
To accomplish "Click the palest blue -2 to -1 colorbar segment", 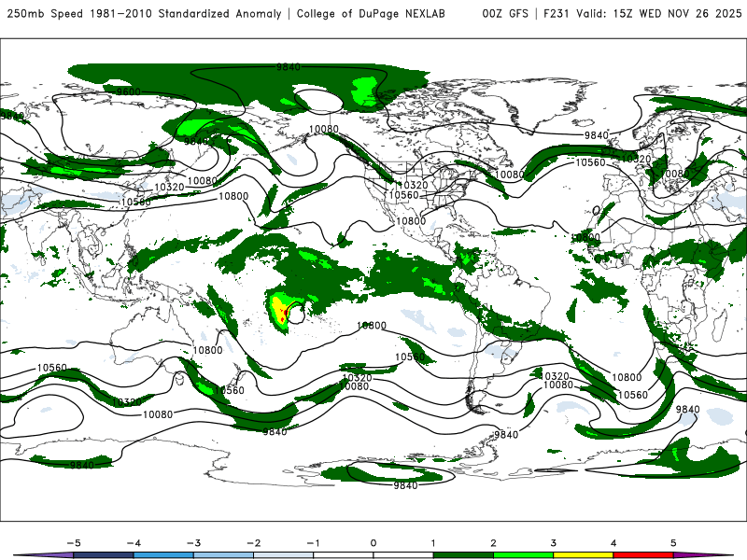I will click(x=284, y=555).
